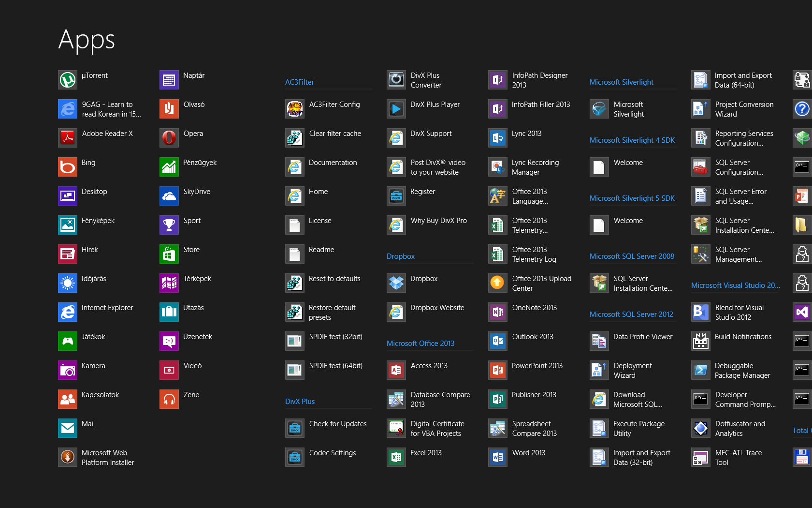Screen dimensions: 812x508
Task: Click the DivX Plus group header
Action: (300, 402)
